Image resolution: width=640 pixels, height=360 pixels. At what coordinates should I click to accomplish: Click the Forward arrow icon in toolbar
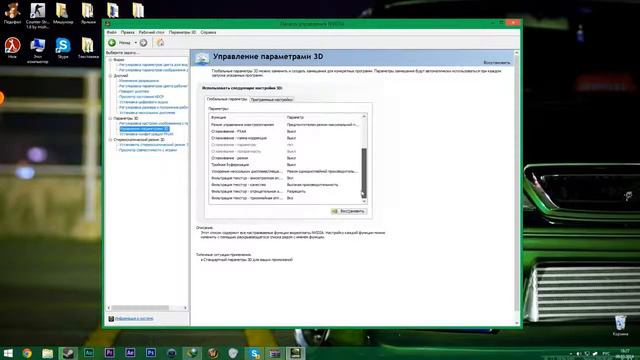click(143, 42)
